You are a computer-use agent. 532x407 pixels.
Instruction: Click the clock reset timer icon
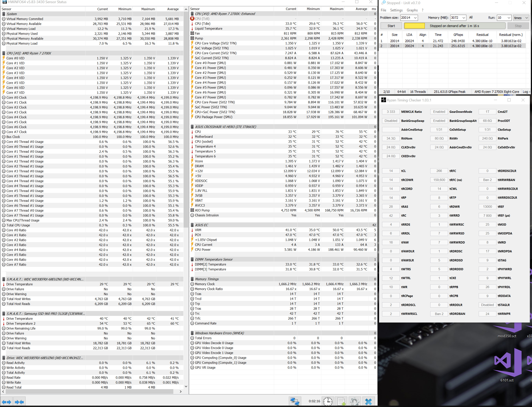[x=328, y=401]
